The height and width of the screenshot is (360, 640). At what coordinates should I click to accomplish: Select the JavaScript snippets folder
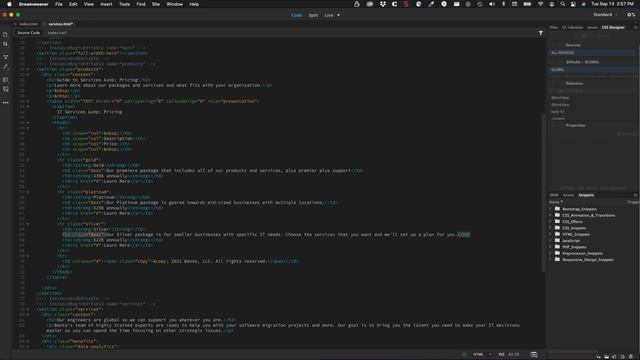coord(571,240)
